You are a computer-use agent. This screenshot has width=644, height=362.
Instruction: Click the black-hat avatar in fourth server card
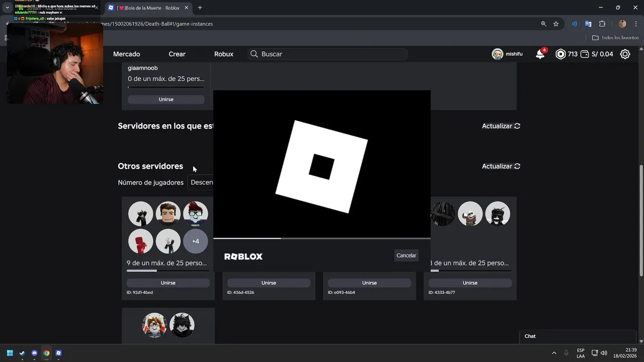pyautogui.click(x=498, y=214)
